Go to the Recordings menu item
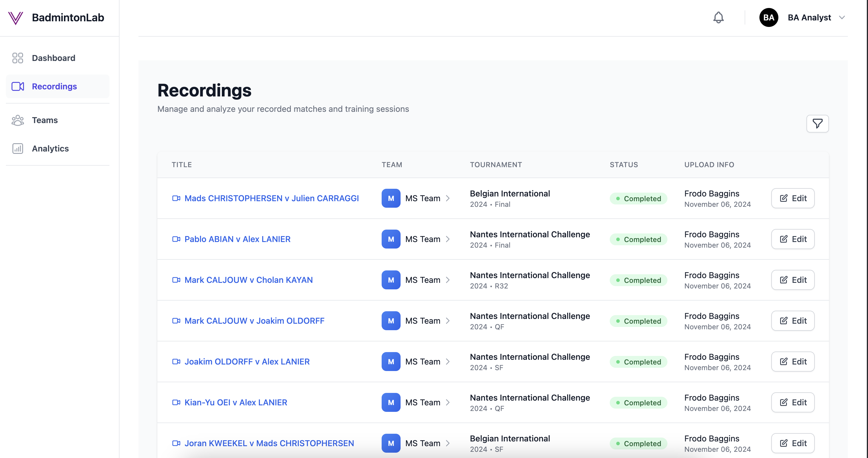The height and width of the screenshot is (458, 868). click(54, 87)
